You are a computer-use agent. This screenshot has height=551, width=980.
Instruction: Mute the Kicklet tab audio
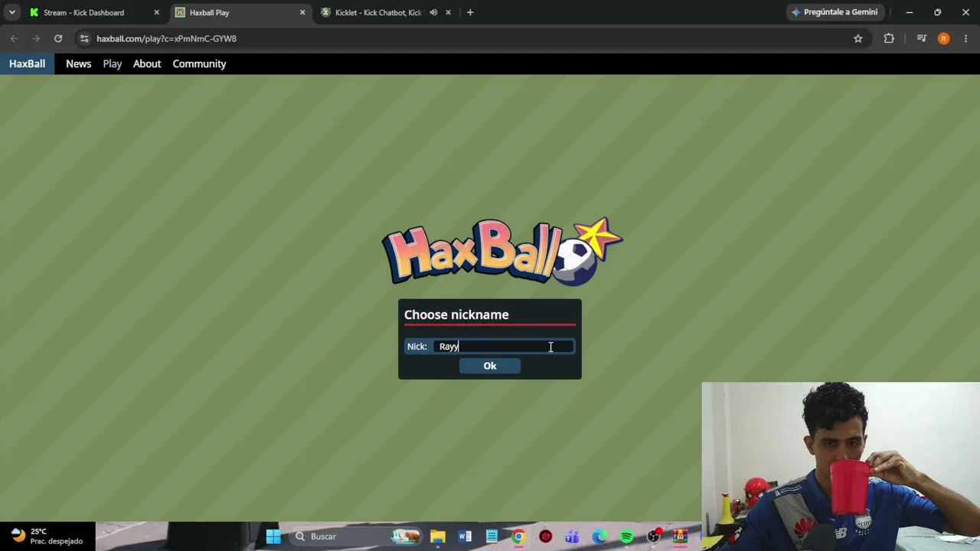click(433, 12)
